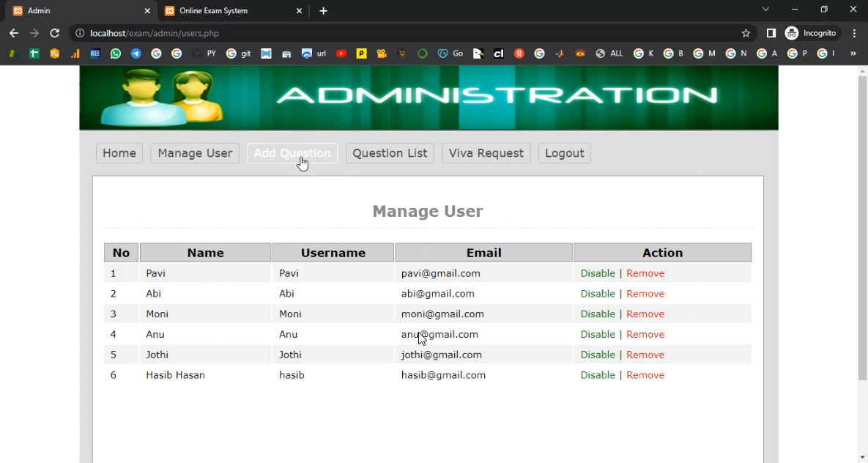Viewport: 868px width, 463px height.
Task: Go back with the browser back arrow
Action: (x=14, y=33)
